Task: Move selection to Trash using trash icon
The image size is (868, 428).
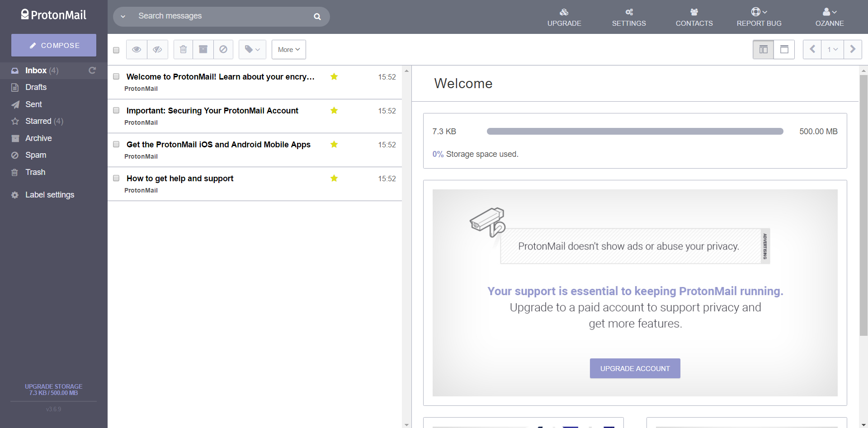Action: click(x=183, y=49)
